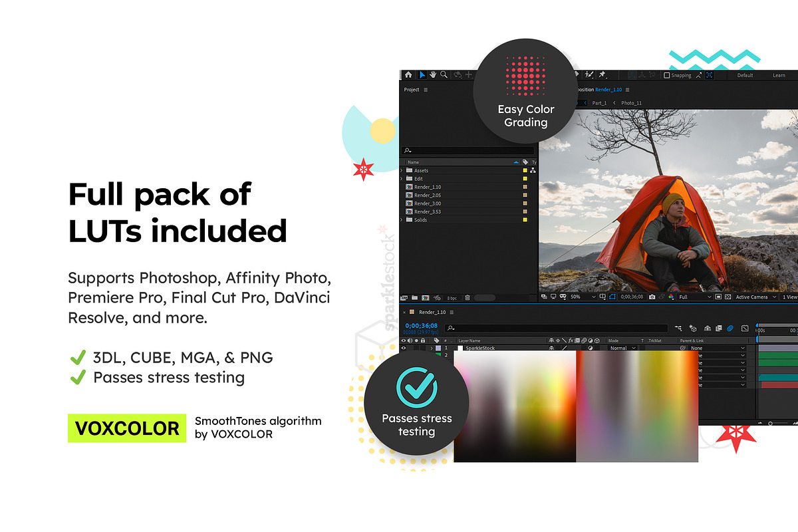Hide the SparkleStock layer with its eye toggle
The width and height of the screenshot is (798, 532).
404,348
